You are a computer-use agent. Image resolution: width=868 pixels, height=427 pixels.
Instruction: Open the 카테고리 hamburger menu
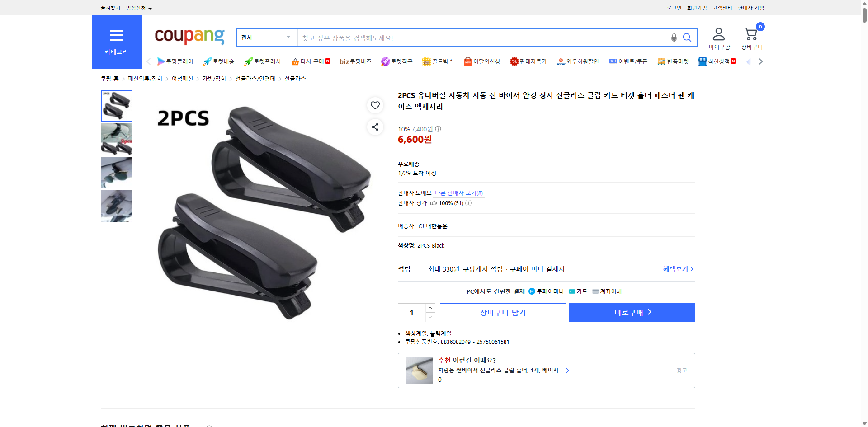pyautogui.click(x=116, y=36)
